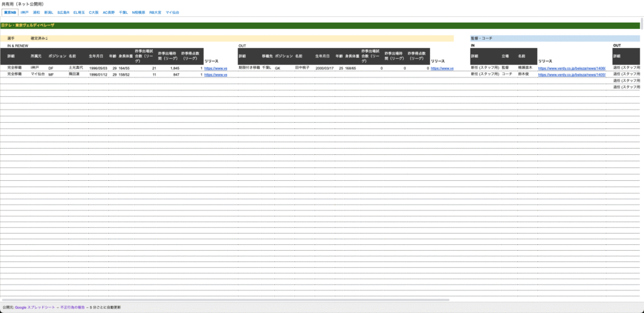Open verdy.co.jp news link for 鈴木俊 coach row

(x=572, y=75)
